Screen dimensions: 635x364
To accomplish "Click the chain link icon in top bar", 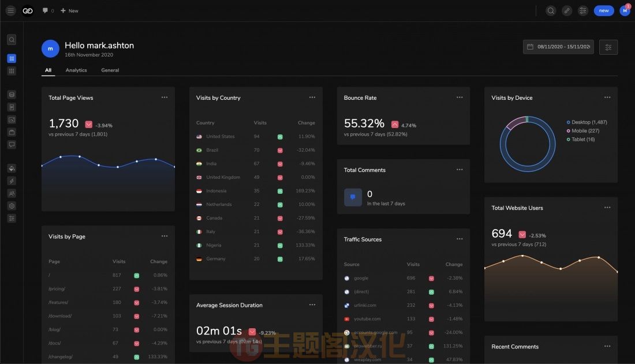I will [567, 11].
